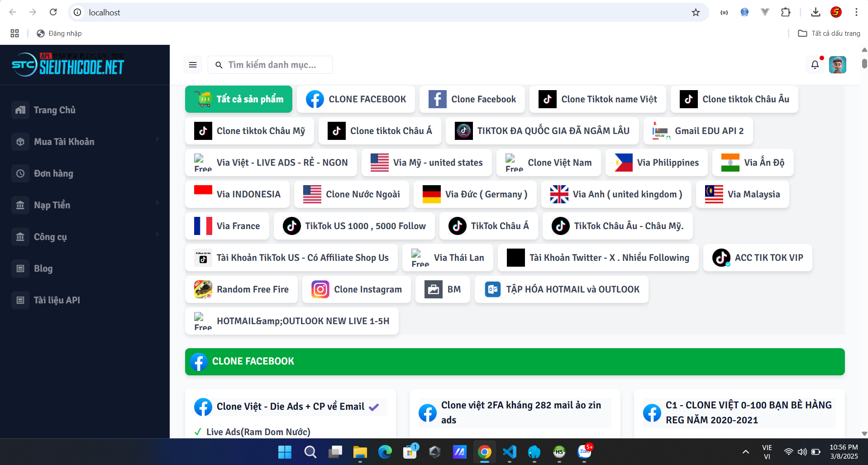
Task: Click the SIEUTHICODE.NET logo
Action: (68, 65)
